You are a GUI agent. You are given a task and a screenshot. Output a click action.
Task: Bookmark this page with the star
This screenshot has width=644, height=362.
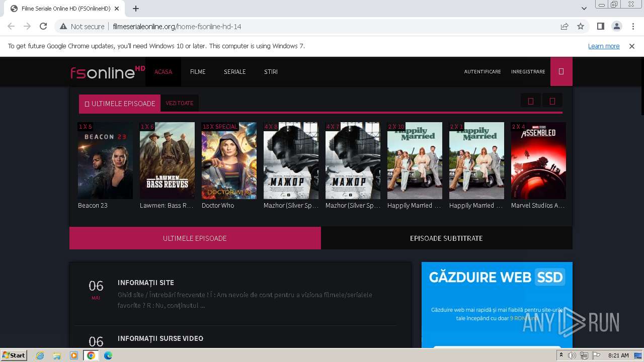(581, 26)
